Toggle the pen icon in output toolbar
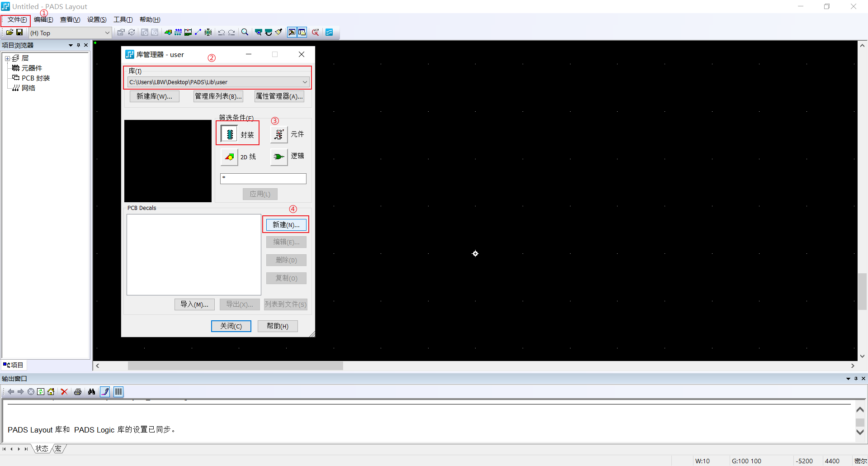This screenshot has width=868, height=466. click(x=105, y=392)
